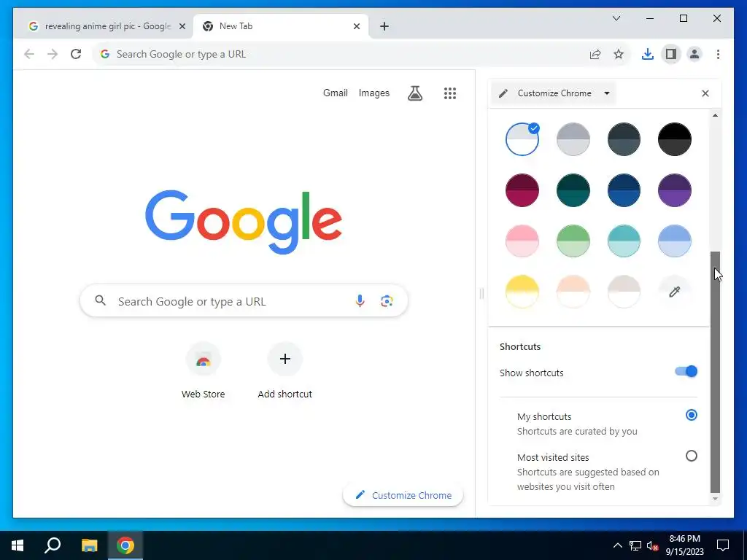Switch to the revealing anime girl pic tab
747x560 pixels.
coord(103,26)
